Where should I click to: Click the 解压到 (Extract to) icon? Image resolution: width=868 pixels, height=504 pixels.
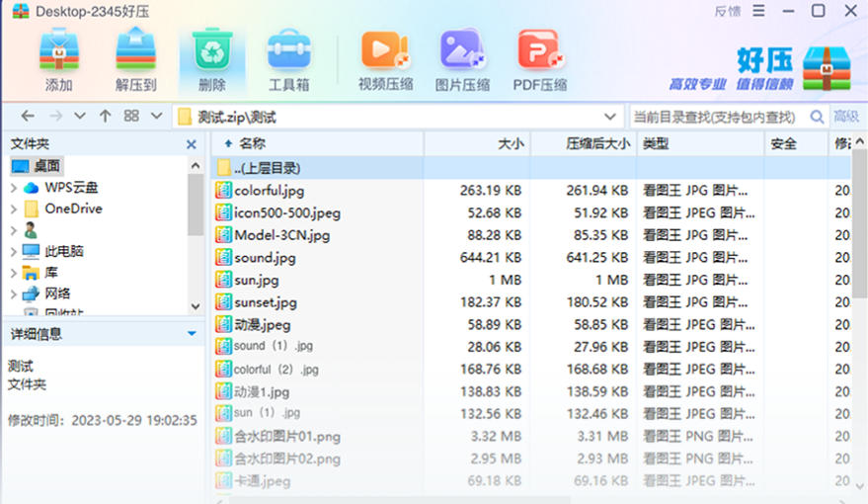click(x=135, y=50)
